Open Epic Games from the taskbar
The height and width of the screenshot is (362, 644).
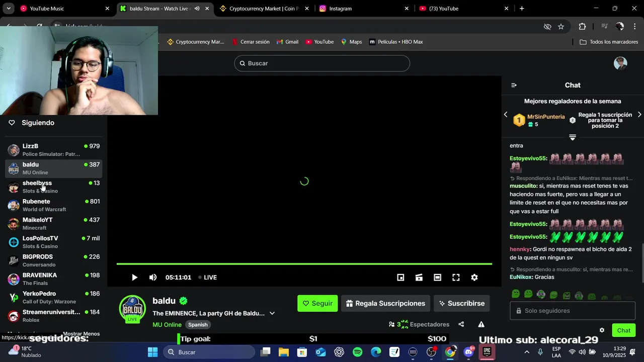coord(487,352)
